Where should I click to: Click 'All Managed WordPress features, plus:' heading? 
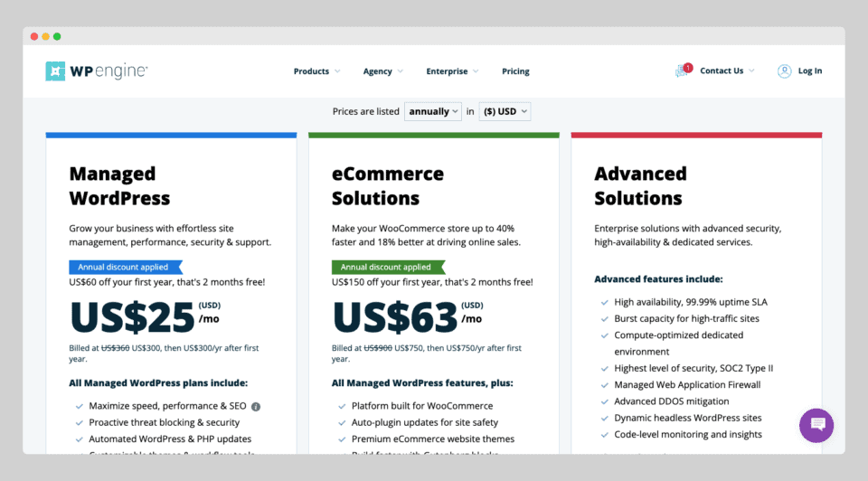pyautogui.click(x=422, y=383)
